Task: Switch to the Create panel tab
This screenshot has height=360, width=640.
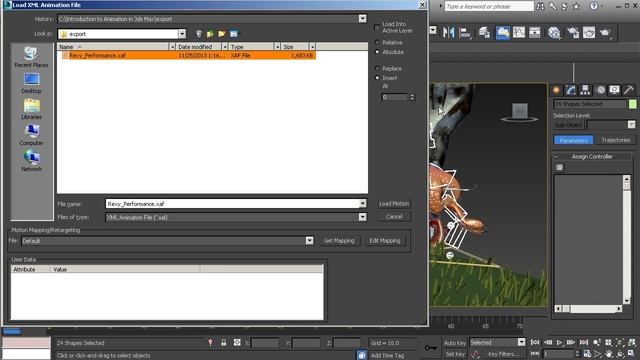Action: coord(556,90)
